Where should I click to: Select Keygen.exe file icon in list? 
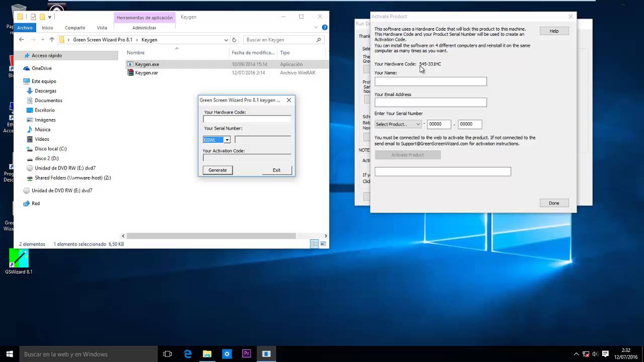click(130, 64)
